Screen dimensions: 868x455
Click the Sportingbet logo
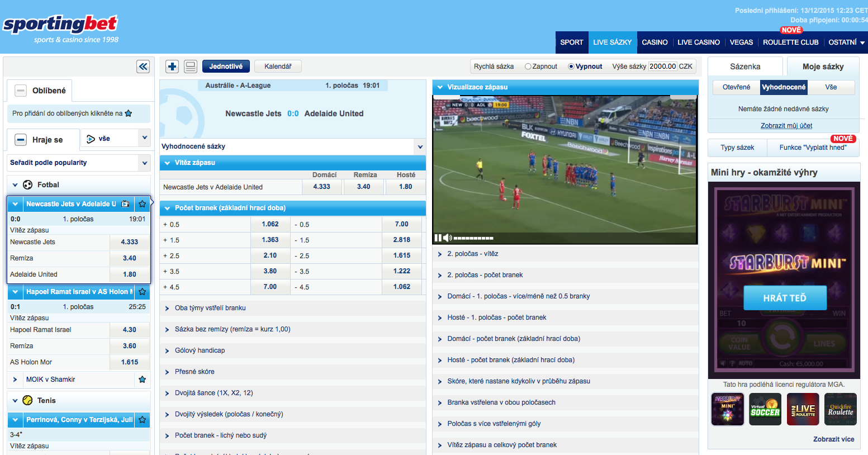point(60,29)
